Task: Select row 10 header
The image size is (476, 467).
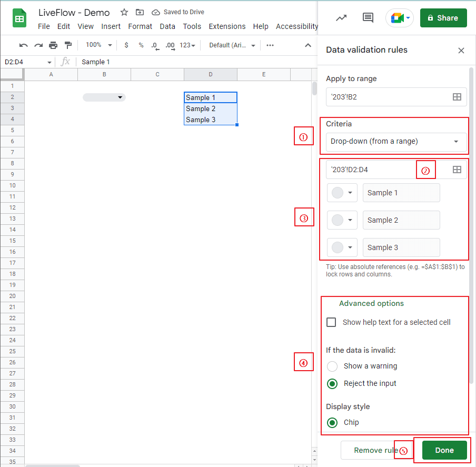Action: (x=12, y=185)
